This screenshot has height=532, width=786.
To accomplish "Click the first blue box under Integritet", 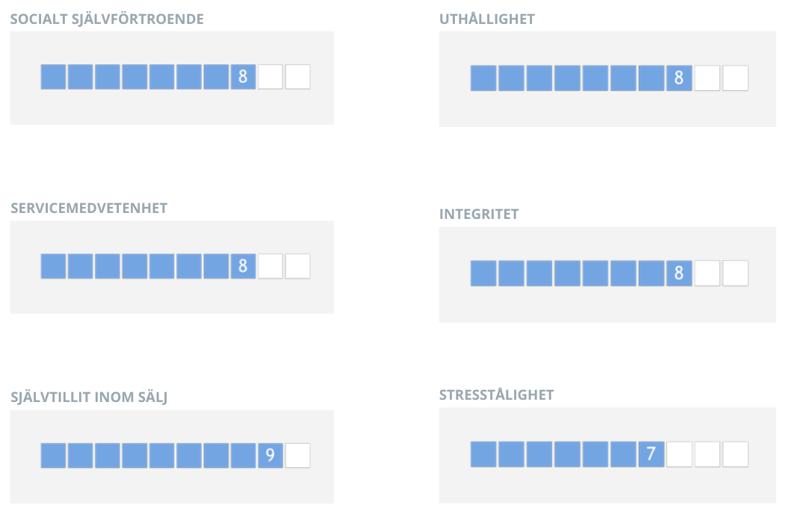I will pyautogui.click(x=483, y=273).
